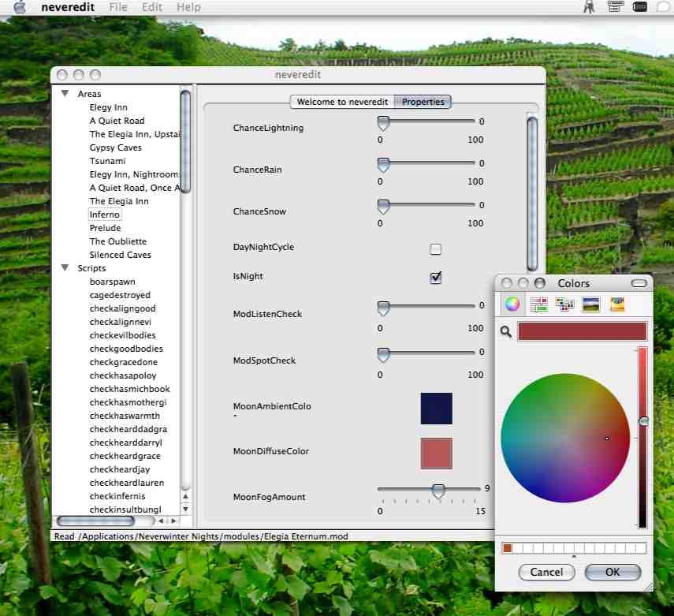
Task: Toggle the Colors window toolbar pill button
Action: (x=639, y=283)
